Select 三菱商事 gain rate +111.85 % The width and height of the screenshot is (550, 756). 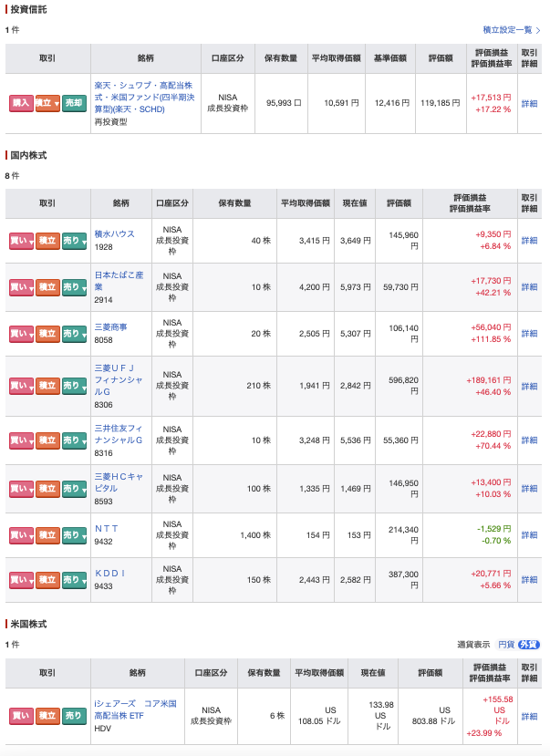(x=491, y=339)
